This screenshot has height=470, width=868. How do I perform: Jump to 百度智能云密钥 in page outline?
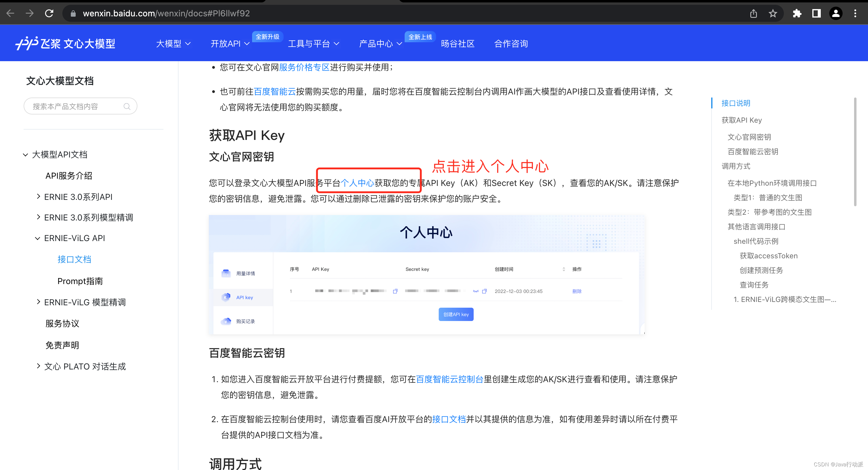click(x=753, y=152)
